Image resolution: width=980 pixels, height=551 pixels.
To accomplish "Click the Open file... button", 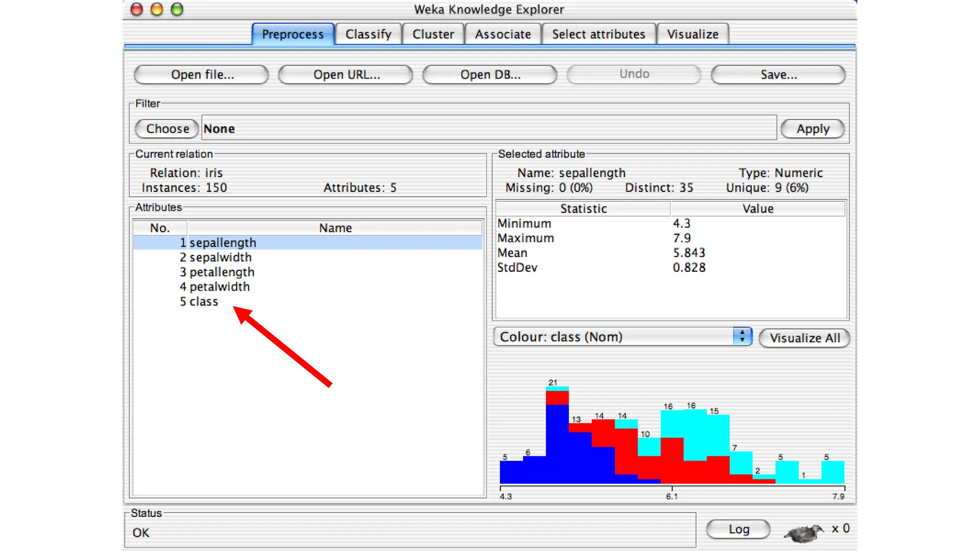I will [202, 75].
